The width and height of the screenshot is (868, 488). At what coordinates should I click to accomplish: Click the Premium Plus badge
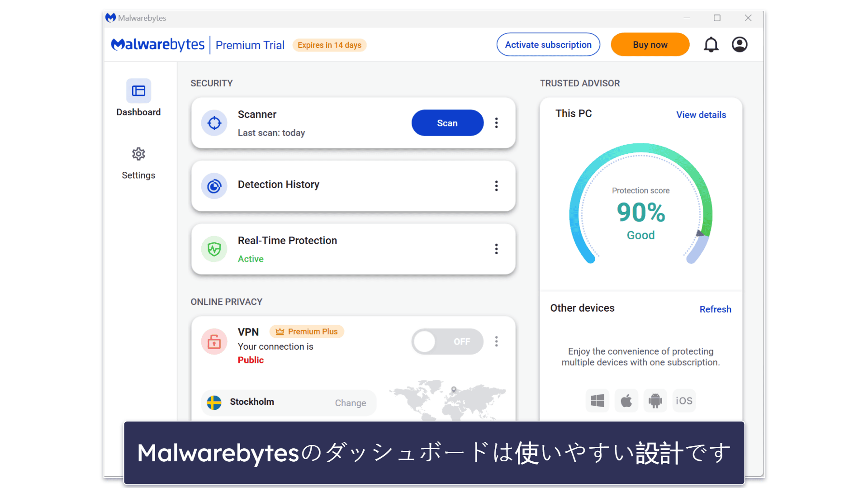[x=307, y=332]
